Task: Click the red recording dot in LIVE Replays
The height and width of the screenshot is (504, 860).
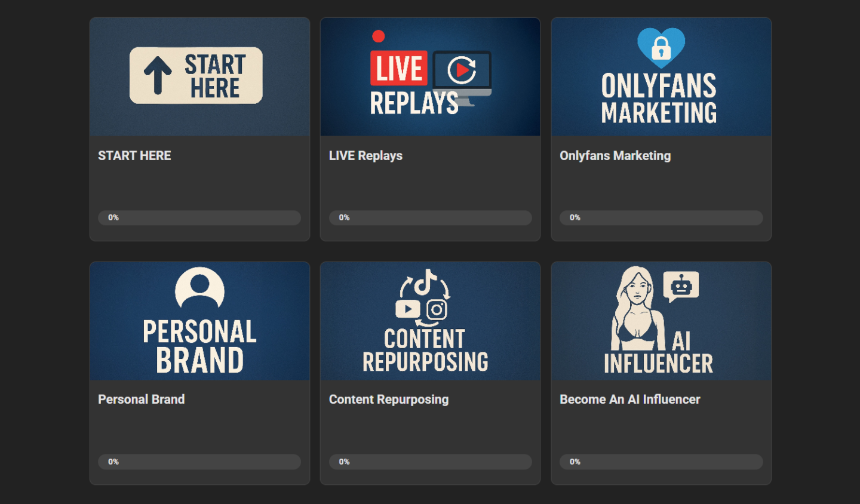Action: (x=378, y=36)
